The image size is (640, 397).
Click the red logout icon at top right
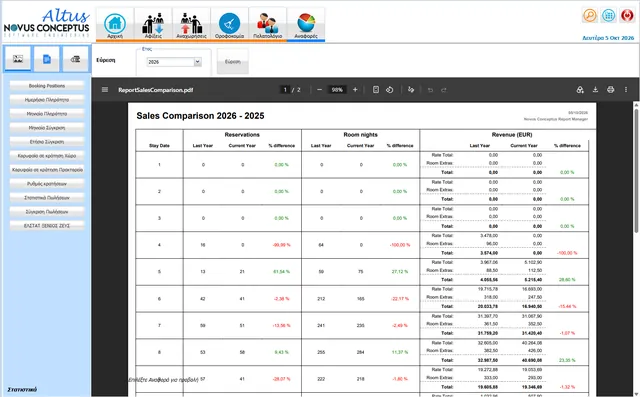pyautogui.click(x=627, y=16)
